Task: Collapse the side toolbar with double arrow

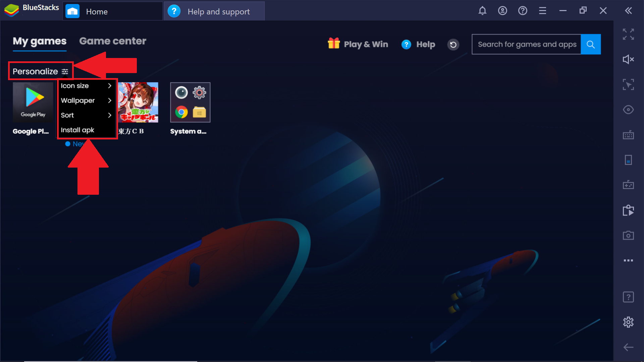Action: point(629,11)
